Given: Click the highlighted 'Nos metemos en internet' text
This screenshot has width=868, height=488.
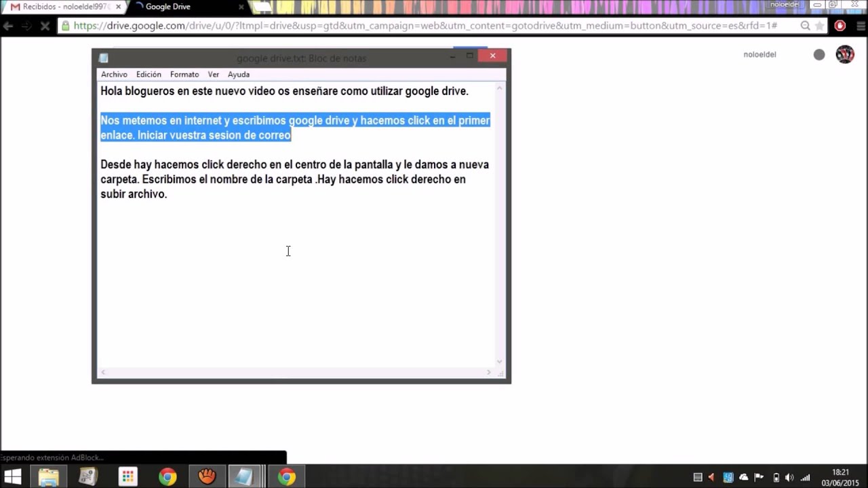Looking at the screenshot, I should (x=295, y=121).
